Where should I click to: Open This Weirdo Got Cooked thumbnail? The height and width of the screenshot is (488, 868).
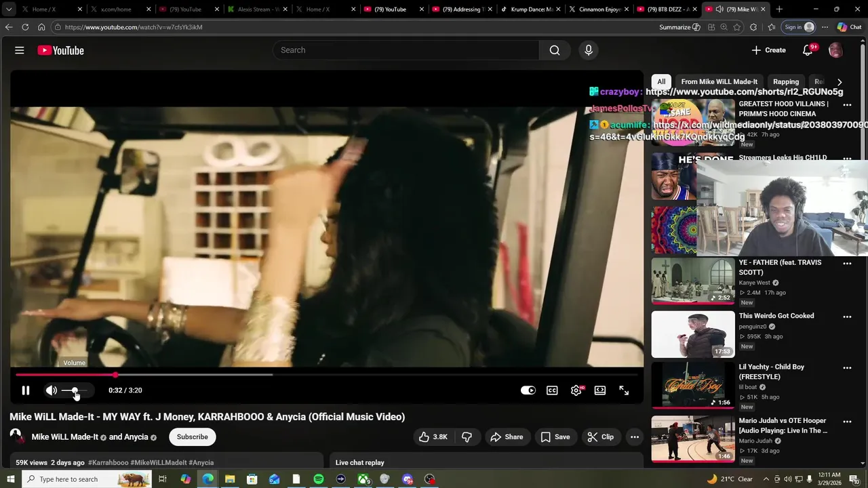pyautogui.click(x=693, y=334)
